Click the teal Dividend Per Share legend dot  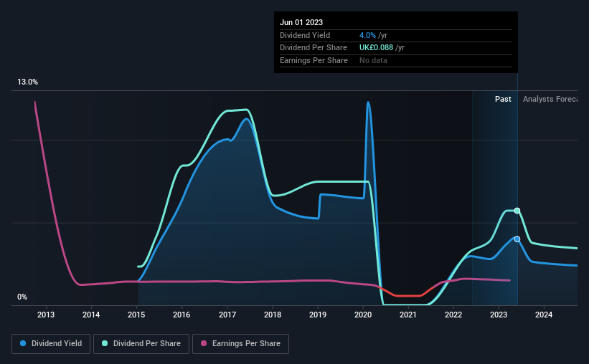105,343
